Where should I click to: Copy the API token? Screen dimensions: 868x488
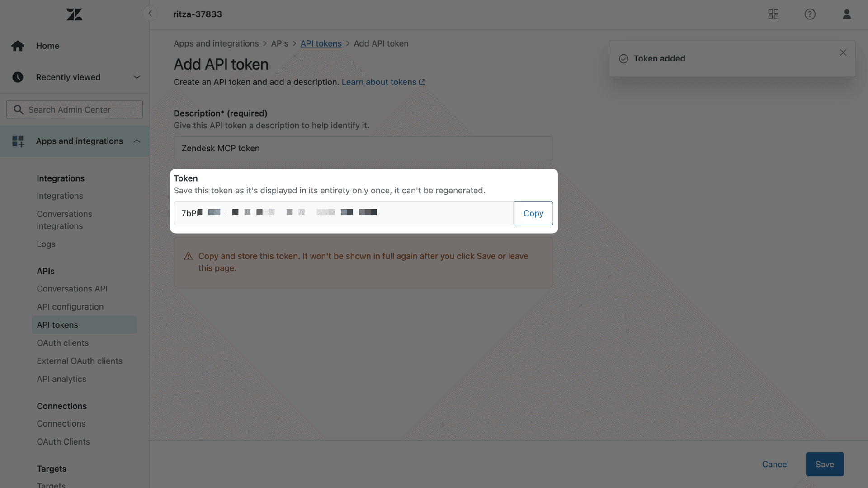click(533, 213)
